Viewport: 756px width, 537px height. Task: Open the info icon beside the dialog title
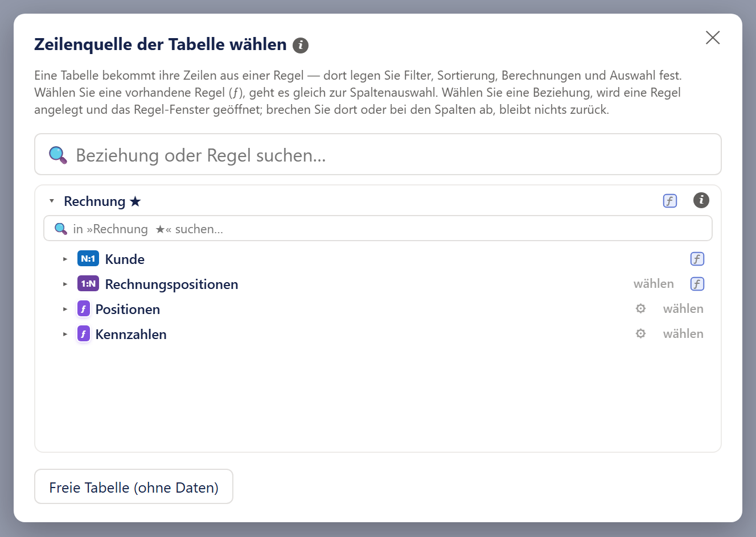(301, 45)
